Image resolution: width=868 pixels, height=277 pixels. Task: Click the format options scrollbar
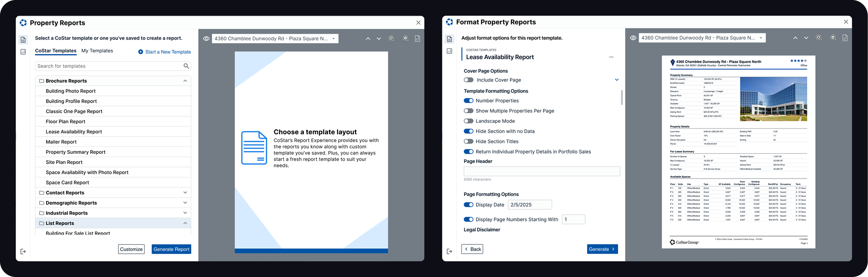click(622, 97)
